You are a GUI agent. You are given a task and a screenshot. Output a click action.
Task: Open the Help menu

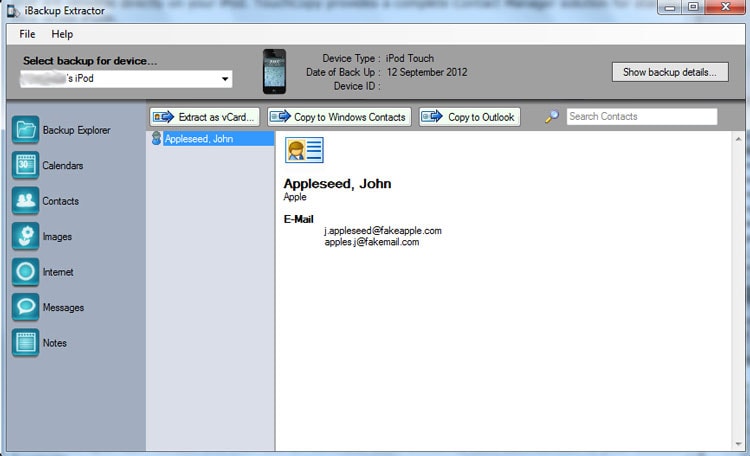pos(62,34)
